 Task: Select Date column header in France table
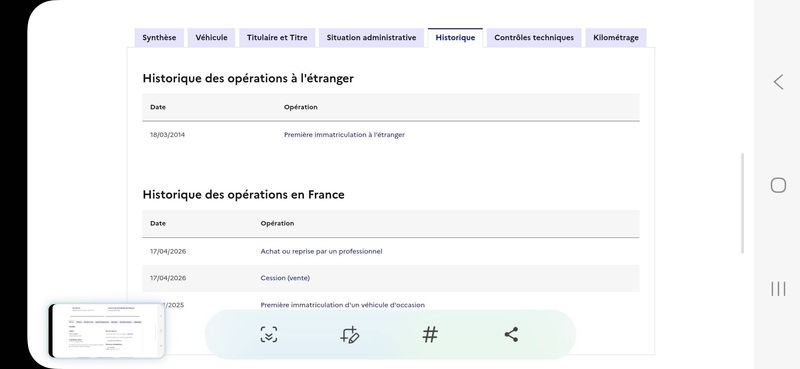tap(158, 224)
